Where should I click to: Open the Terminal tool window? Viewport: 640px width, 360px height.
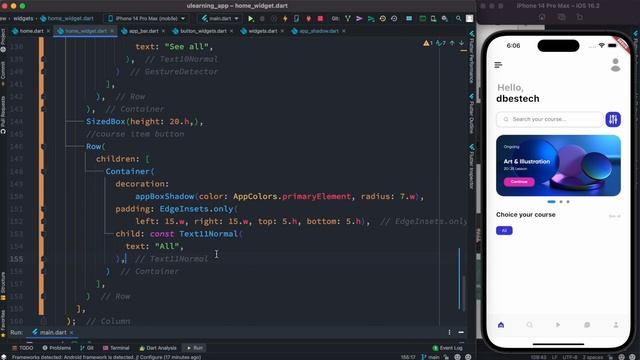[x=116, y=348]
